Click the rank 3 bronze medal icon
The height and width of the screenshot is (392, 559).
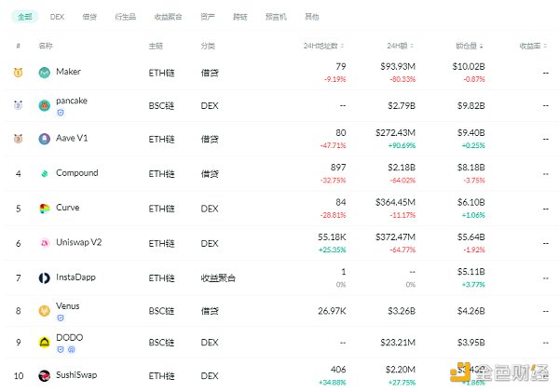pos(19,138)
